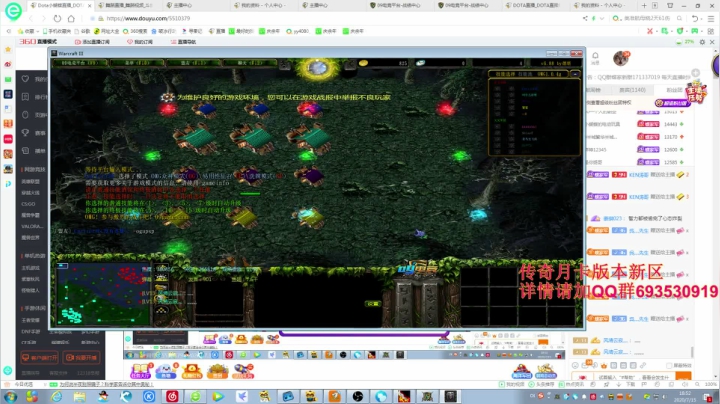Select VALORANT in Douyu category list
Viewport: 720px width, 404px height.
pos(32,226)
